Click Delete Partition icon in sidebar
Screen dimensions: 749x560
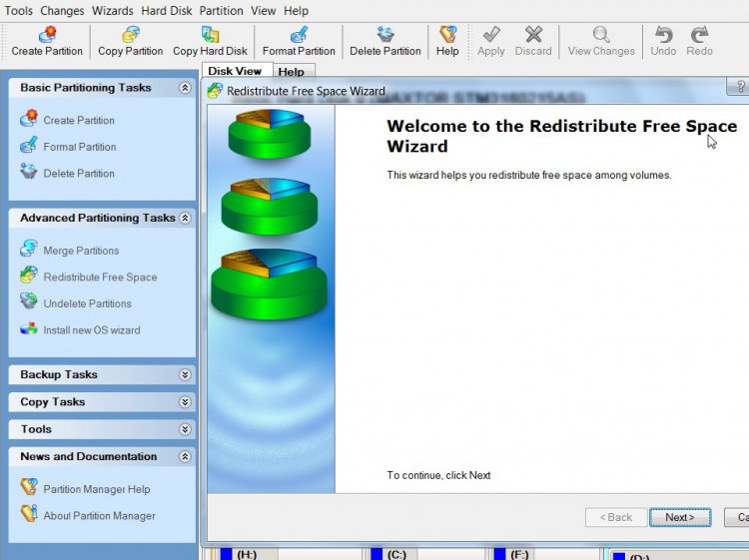tap(29, 171)
